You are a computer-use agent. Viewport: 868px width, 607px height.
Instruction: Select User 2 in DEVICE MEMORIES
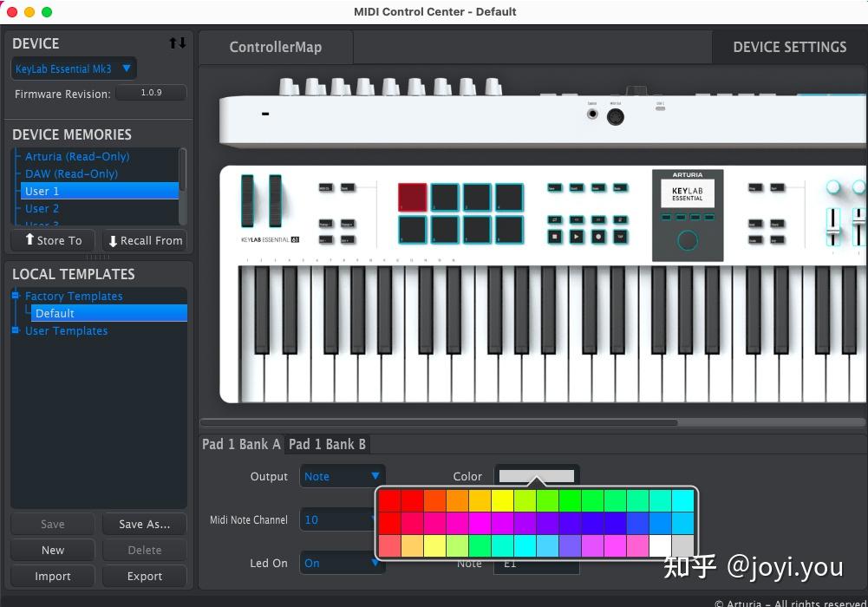(x=42, y=208)
